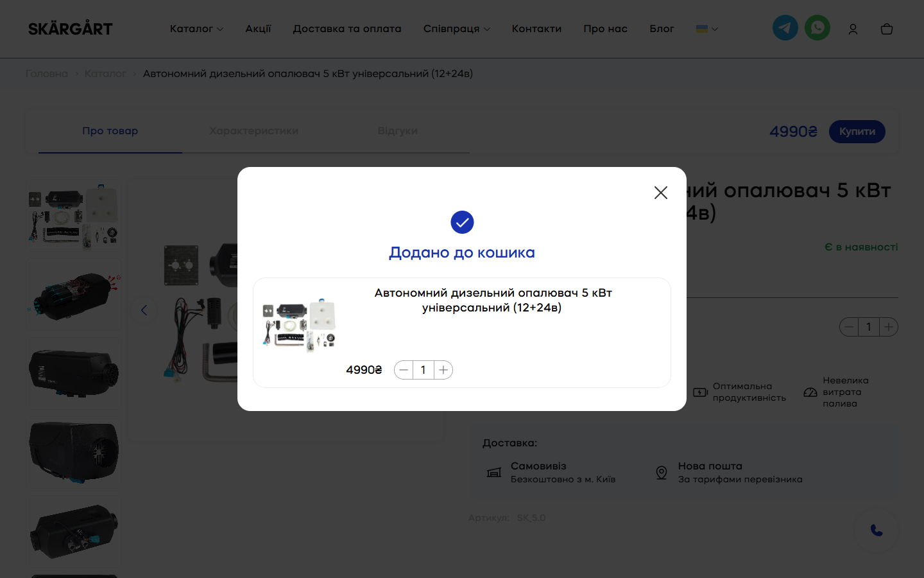The height and width of the screenshot is (578, 924).
Task: Open product title link in popup
Action: [493, 300]
